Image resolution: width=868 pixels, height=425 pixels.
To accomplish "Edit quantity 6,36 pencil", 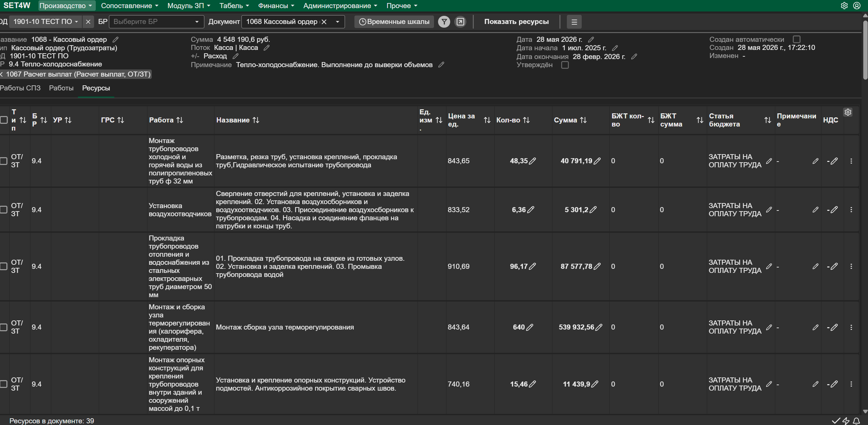I will tap(531, 210).
